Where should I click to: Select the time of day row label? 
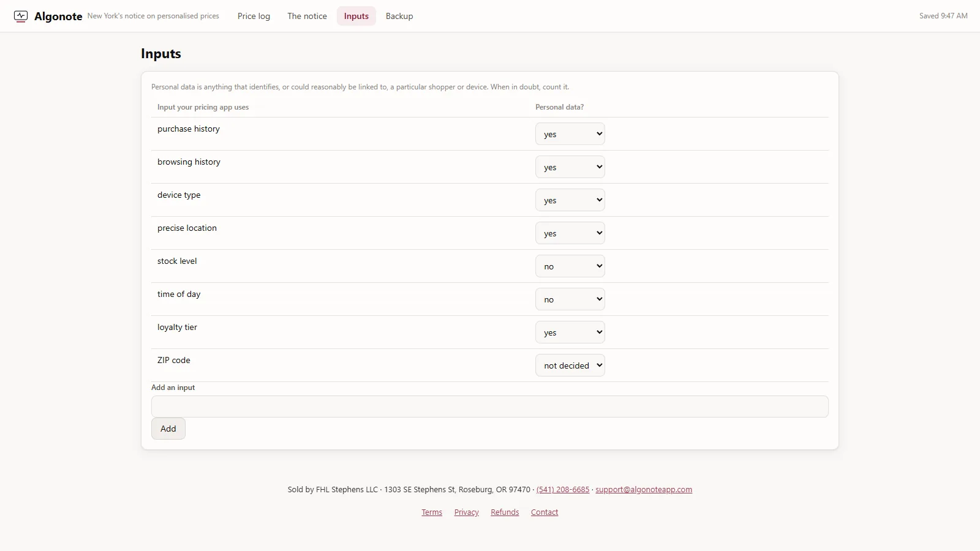tap(179, 294)
